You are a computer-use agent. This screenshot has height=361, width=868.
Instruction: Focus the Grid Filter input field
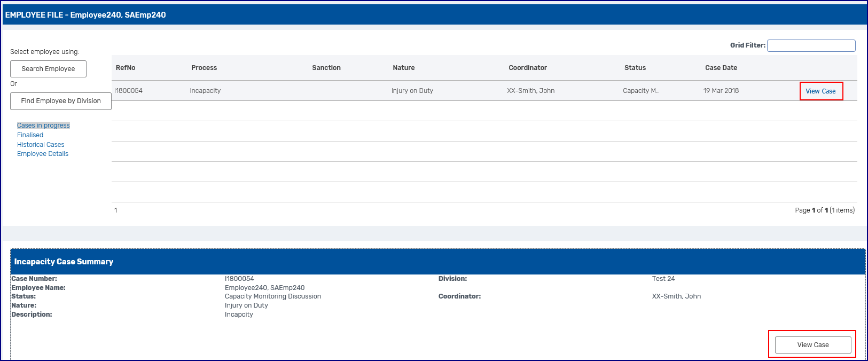[811, 45]
